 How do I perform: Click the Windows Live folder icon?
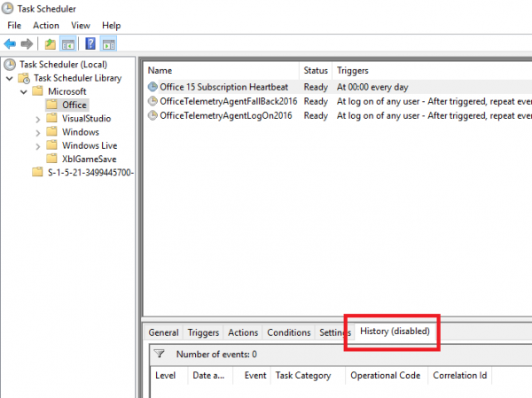tap(51, 145)
